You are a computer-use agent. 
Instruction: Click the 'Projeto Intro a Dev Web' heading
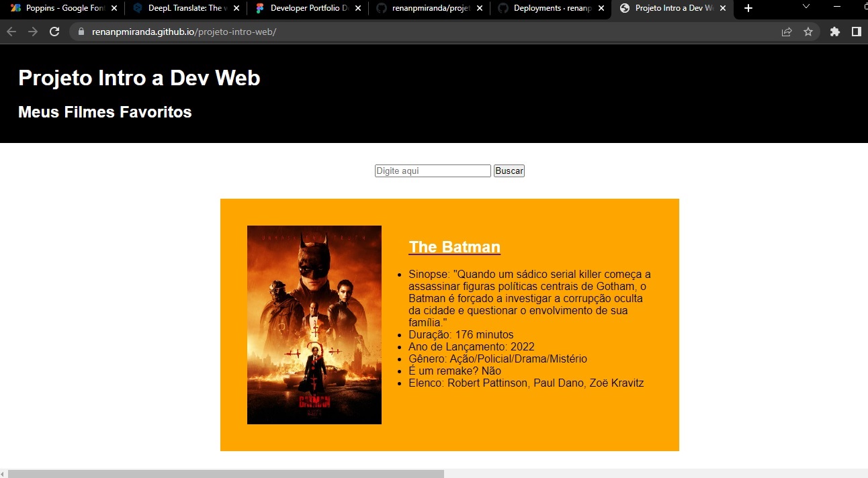click(x=139, y=78)
